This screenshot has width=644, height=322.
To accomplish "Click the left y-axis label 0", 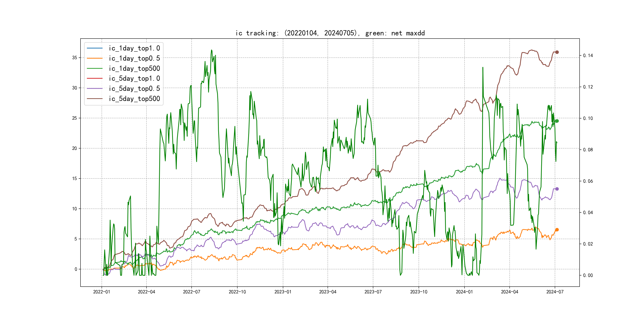I will coord(76,269).
